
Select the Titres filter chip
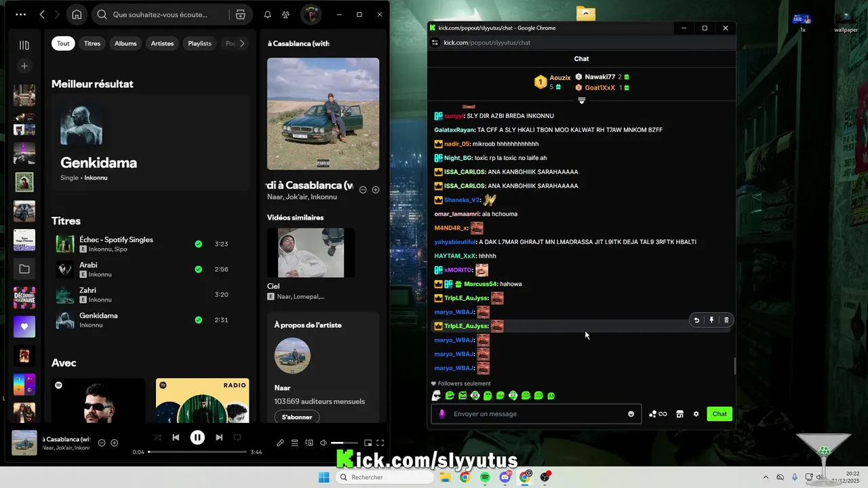pyautogui.click(x=92, y=43)
